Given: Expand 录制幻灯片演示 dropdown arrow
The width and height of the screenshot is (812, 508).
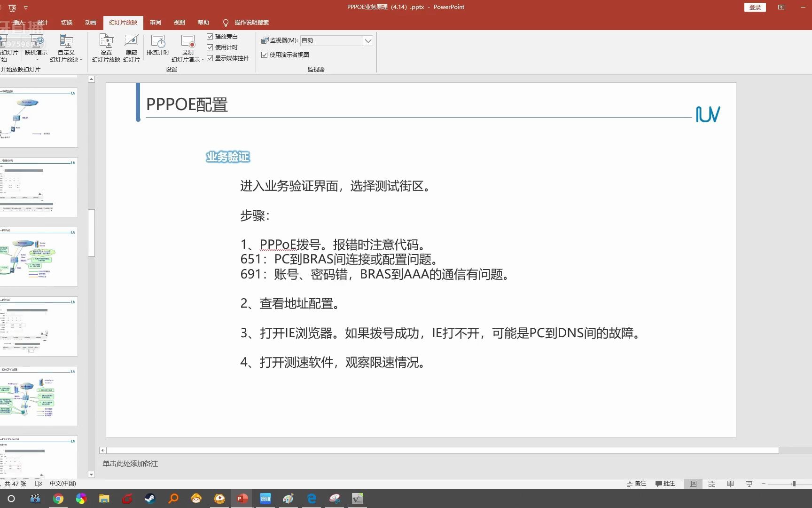Looking at the screenshot, I should point(203,60).
